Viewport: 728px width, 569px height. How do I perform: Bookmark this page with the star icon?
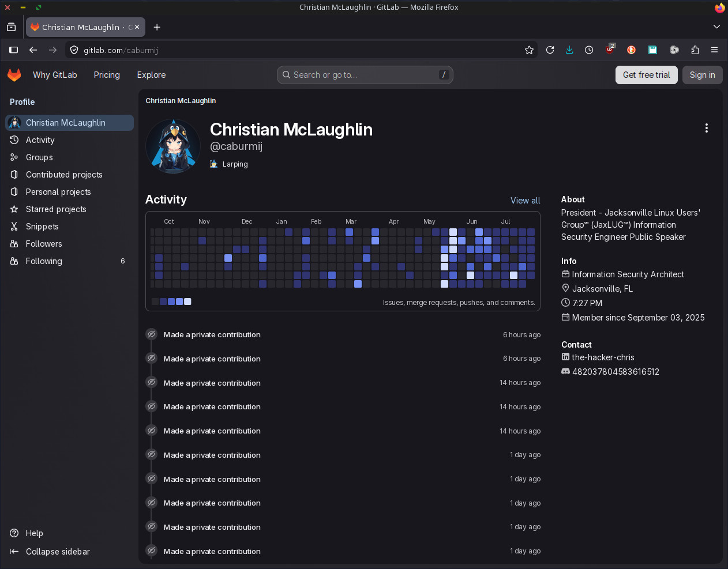(529, 50)
